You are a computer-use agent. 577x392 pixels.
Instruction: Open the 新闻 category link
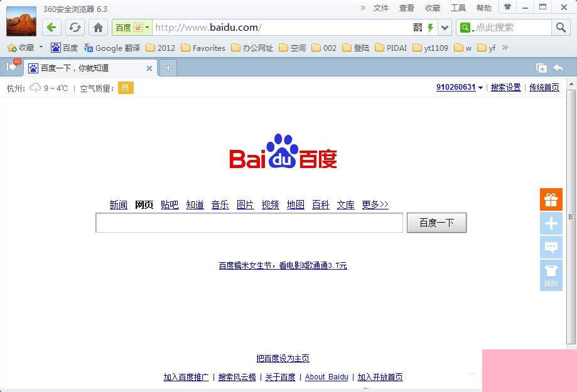[x=119, y=204]
